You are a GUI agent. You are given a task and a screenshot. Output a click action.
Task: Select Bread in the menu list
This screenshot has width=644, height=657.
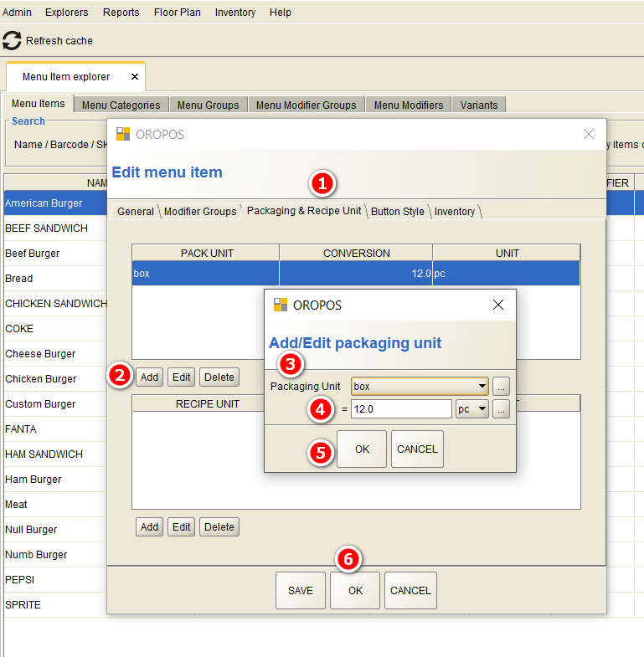click(55, 279)
